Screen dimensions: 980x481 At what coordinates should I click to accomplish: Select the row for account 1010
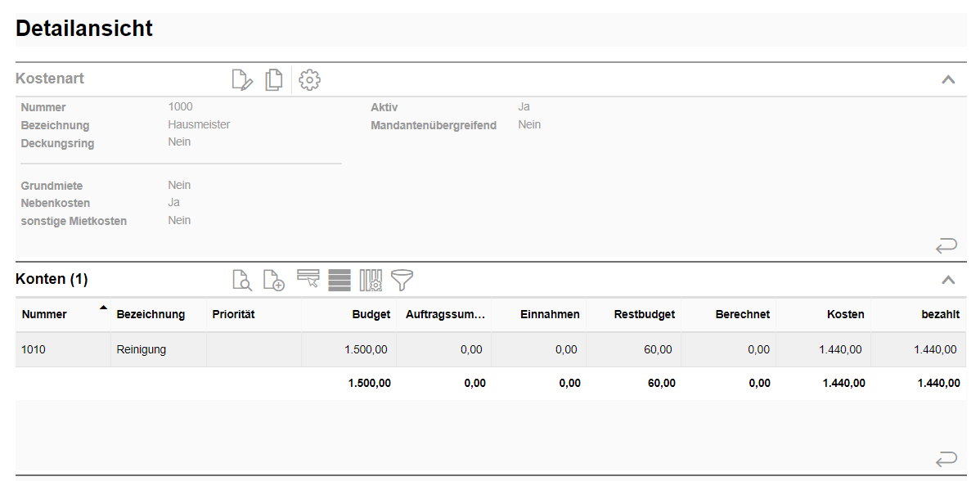tap(34, 349)
